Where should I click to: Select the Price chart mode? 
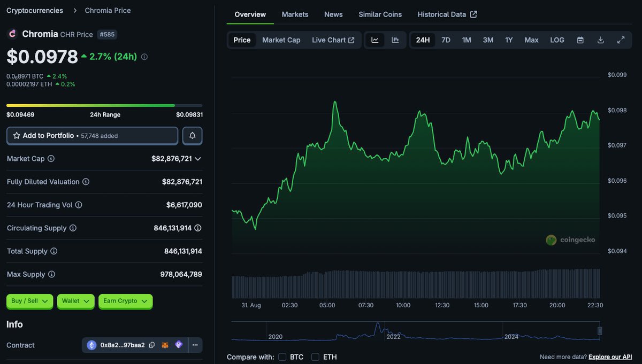242,40
